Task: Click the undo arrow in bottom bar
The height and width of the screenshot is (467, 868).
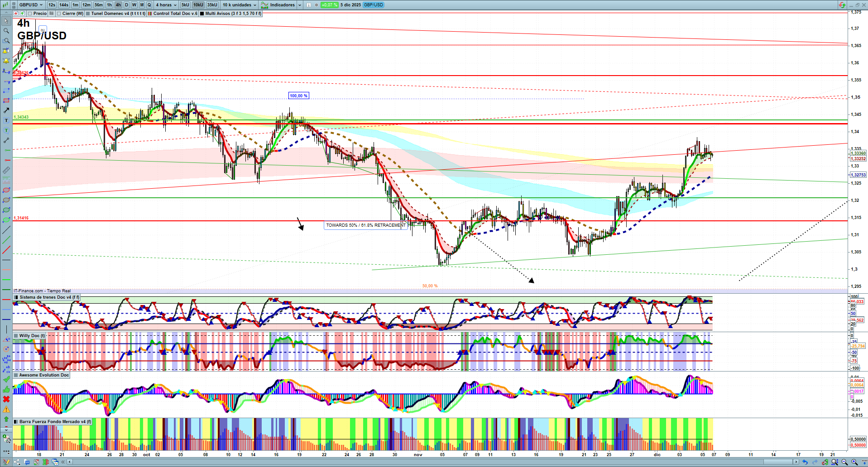Action: point(805,462)
